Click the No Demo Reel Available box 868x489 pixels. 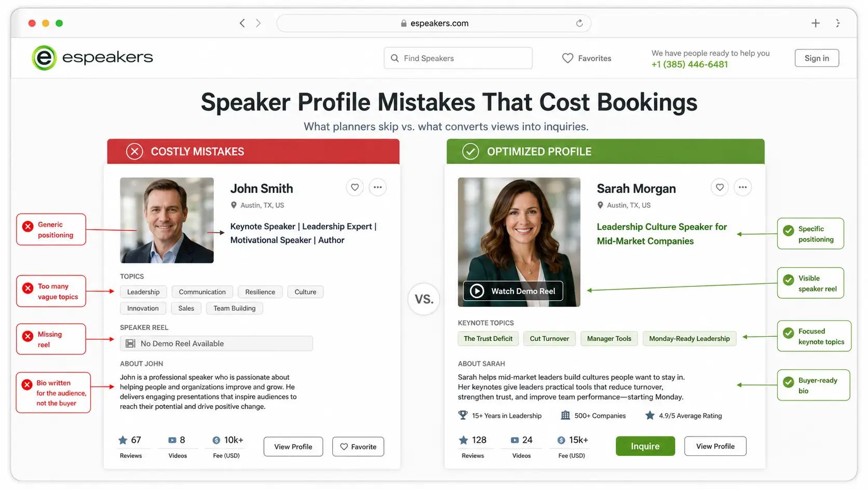coord(216,343)
